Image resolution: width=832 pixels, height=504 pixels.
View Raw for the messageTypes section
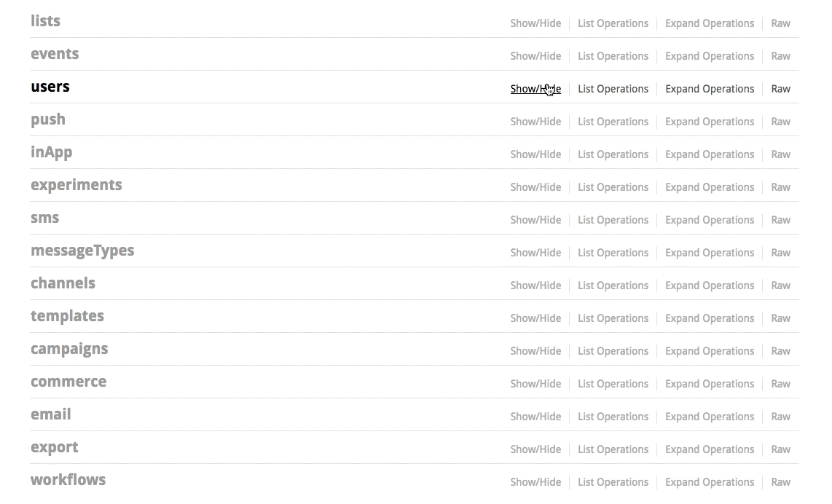click(780, 253)
